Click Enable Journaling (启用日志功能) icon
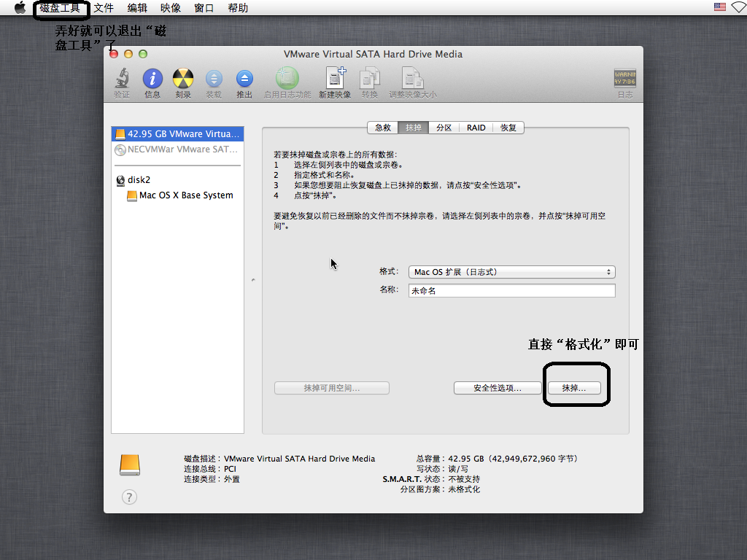 [287, 78]
